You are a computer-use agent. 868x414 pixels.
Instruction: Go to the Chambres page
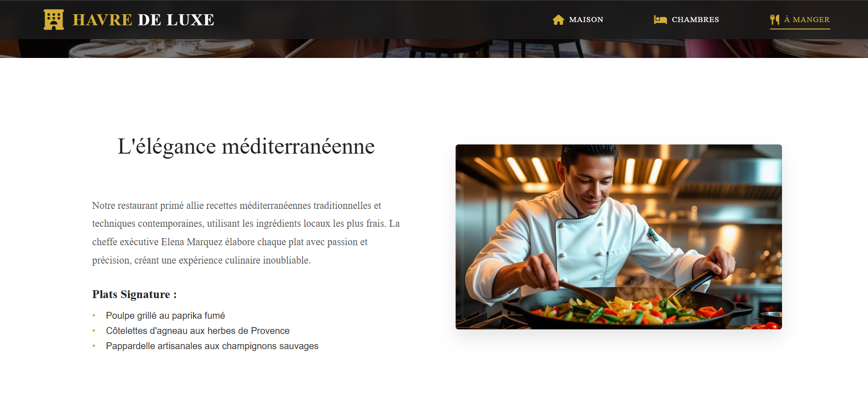(x=686, y=20)
